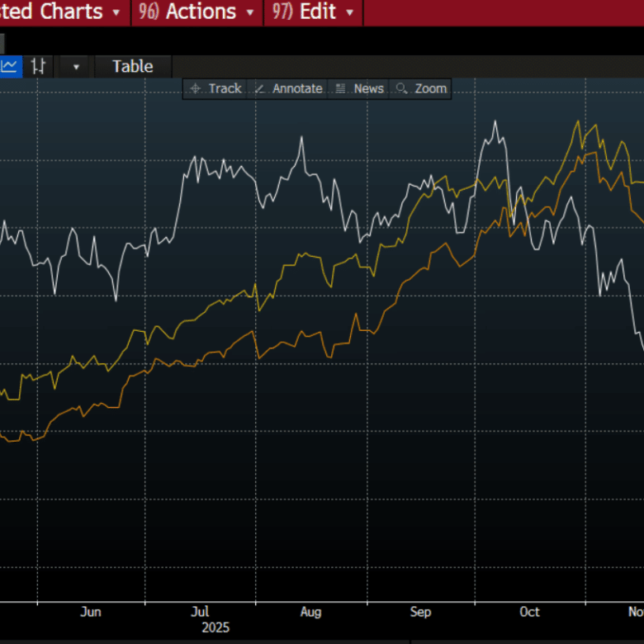
Task: Click the Sep label on the time axis
Action: (420, 612)
